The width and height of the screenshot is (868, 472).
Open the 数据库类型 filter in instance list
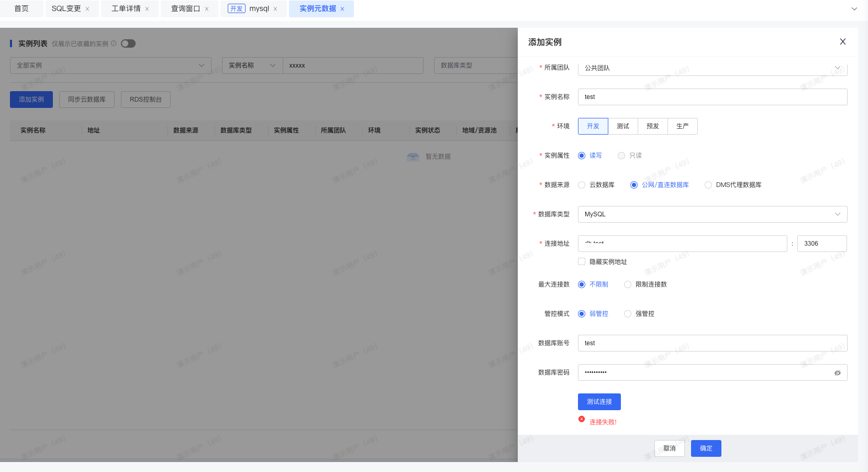tap(475, 65)
